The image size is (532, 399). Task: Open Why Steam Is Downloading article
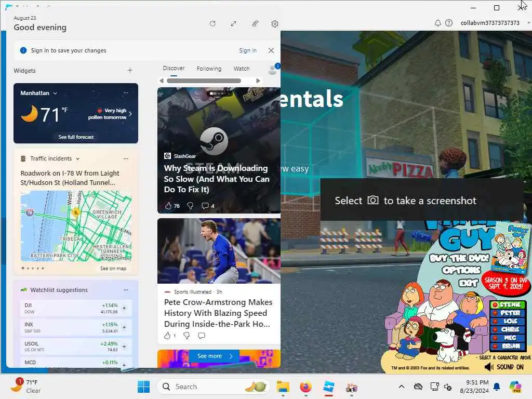coord(217,179)
